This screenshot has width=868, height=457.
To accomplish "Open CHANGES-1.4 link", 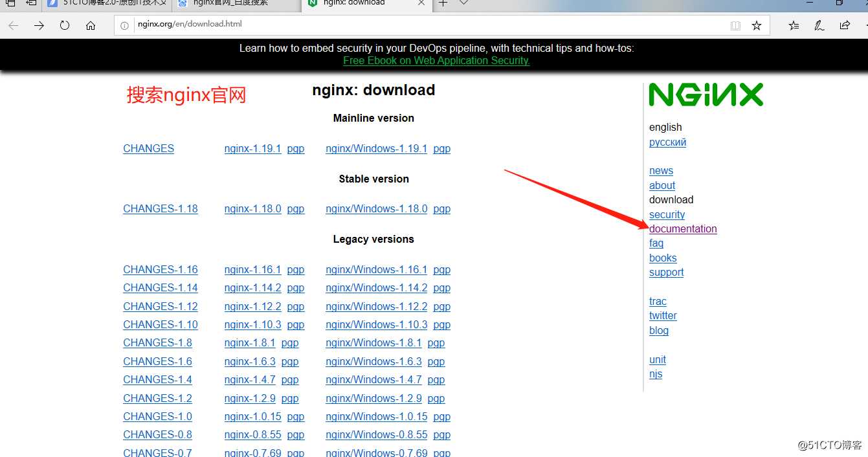I will pos(157,379).
